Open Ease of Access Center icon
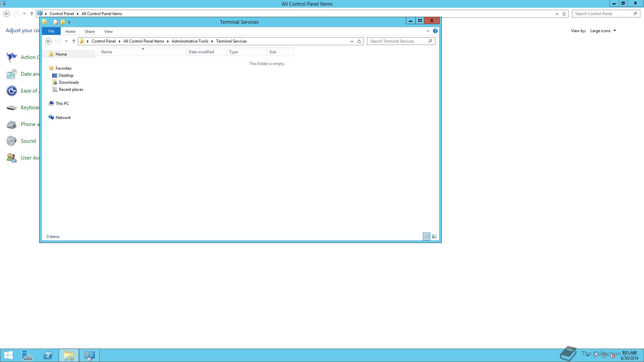The image size is (644, 362). click(12, 91)
